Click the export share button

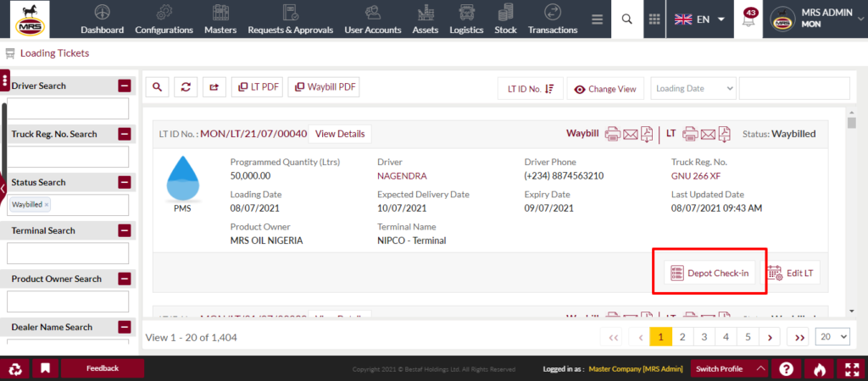point(214,87)
